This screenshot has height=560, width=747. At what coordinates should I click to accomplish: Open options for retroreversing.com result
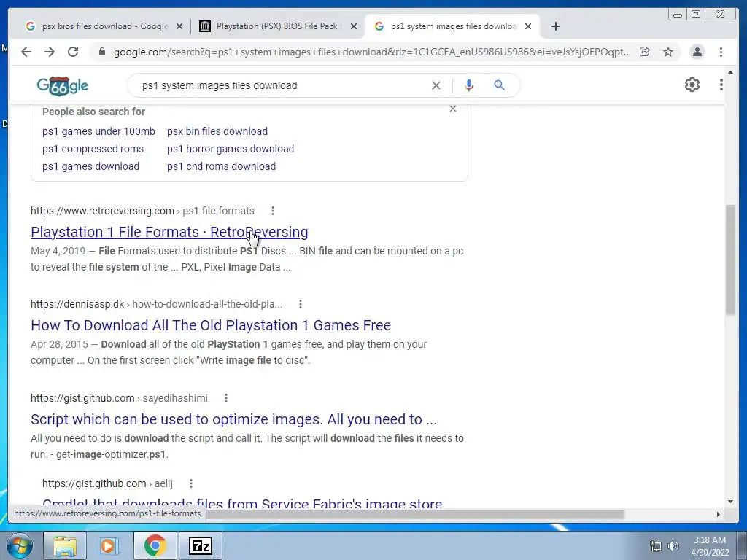pos(273,211)
